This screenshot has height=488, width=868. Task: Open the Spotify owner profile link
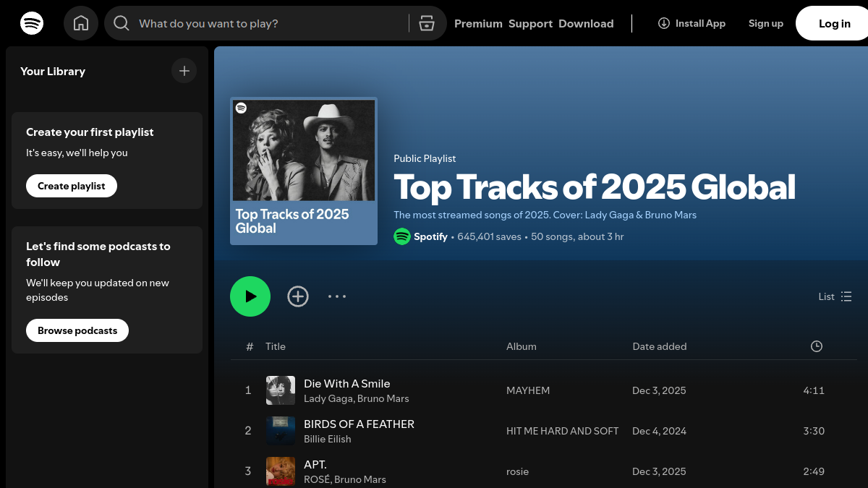tap(430, 236)
